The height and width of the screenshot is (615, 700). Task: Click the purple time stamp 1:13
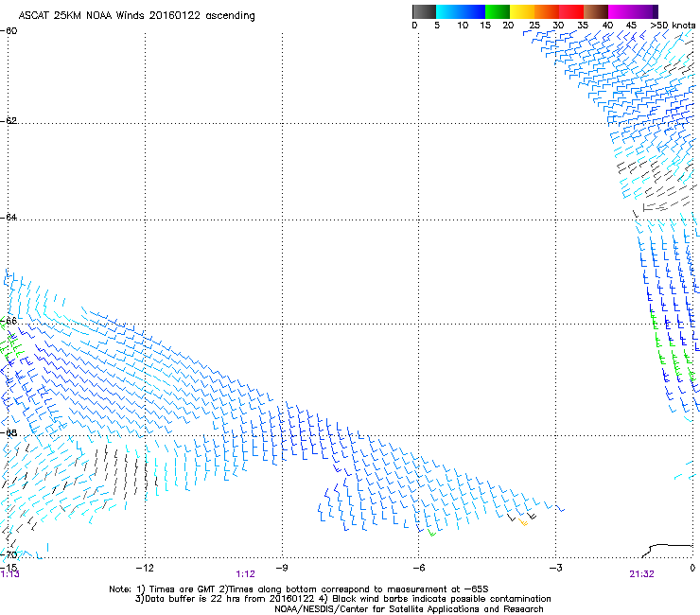coord(9,574)
